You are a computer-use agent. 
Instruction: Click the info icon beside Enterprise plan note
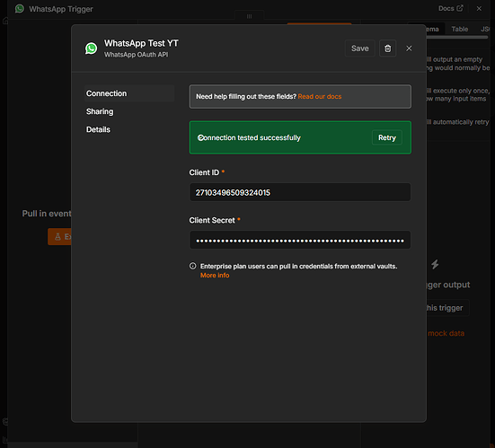click(192, 266)
